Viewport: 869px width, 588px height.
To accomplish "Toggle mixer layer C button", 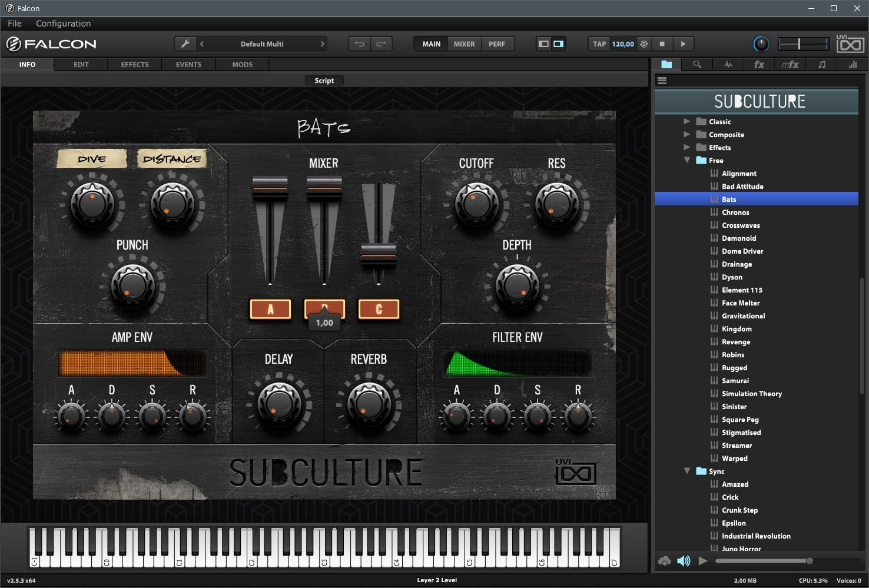I will [379, 309].
